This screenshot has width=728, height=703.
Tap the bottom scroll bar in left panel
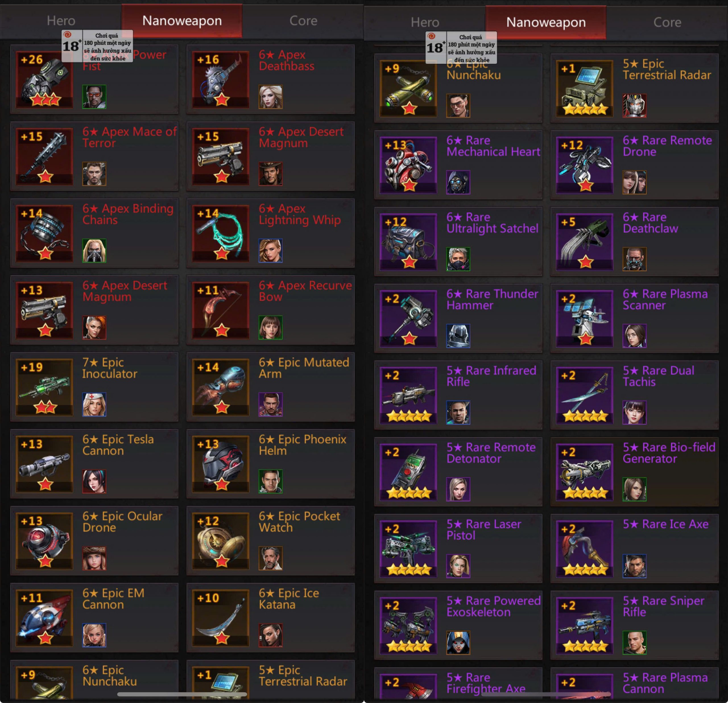[x=182, y=694]
